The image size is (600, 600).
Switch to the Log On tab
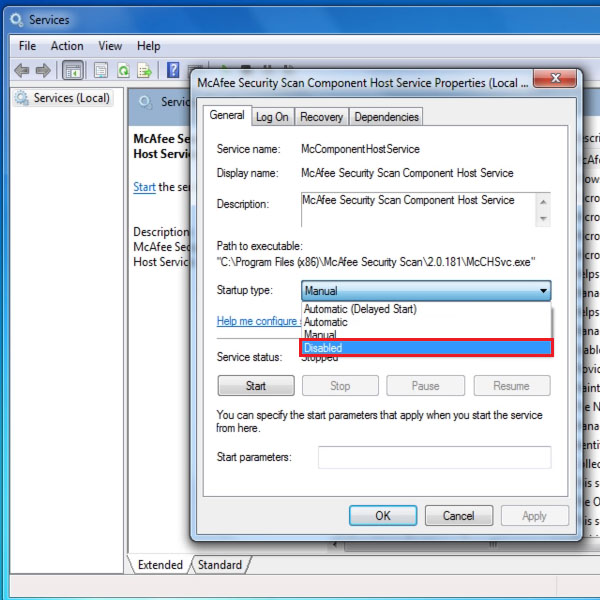tap(272, 117)
